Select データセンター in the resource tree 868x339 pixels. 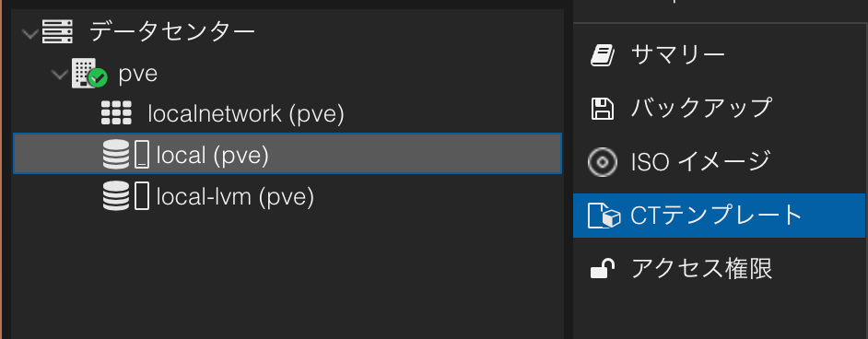[172, 32]
